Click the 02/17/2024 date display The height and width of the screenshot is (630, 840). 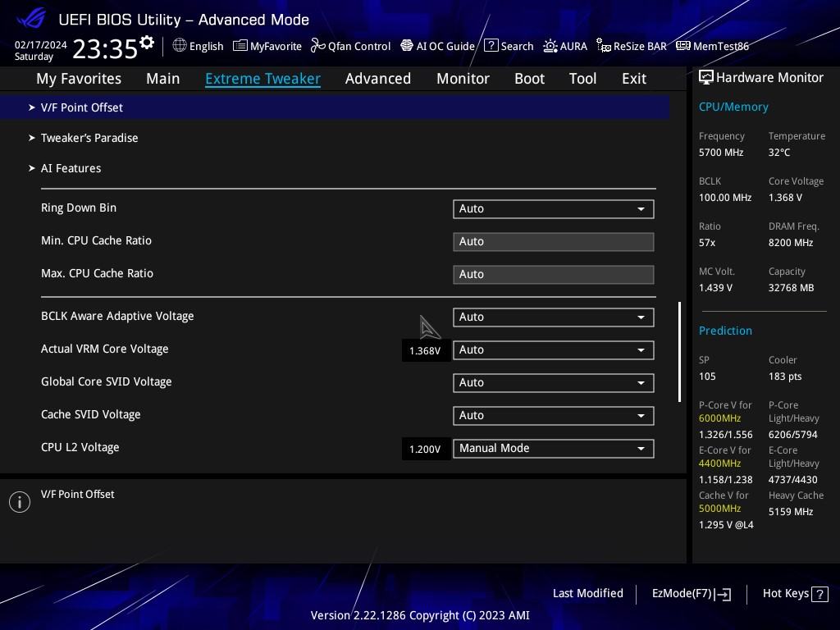(41, 45)
